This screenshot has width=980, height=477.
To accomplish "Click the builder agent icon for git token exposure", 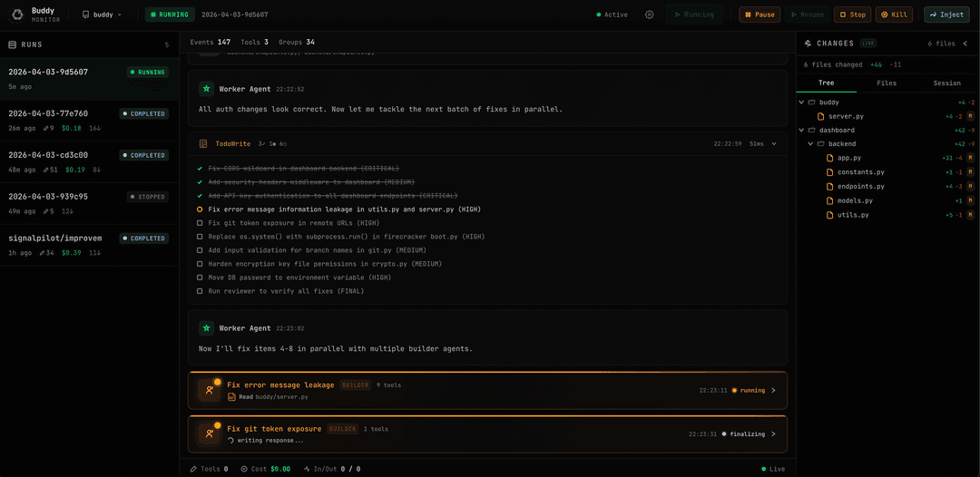I will (x=209, y=433).
